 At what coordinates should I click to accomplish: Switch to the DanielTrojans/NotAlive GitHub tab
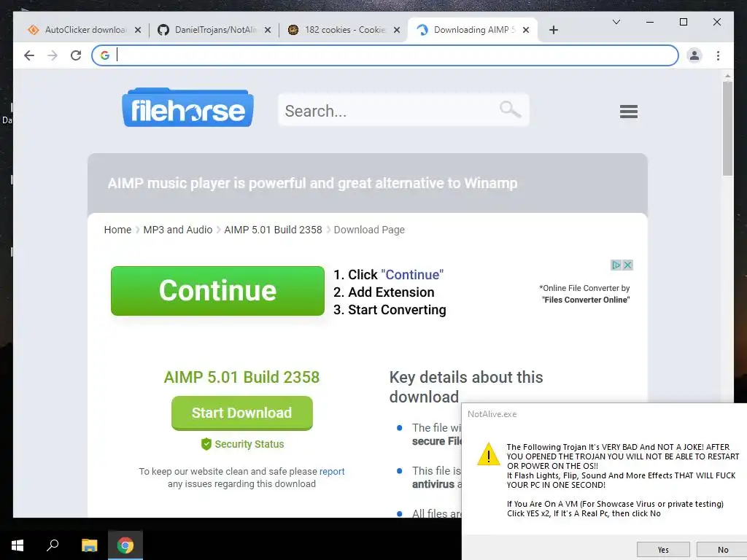pyautogui.click(x=215, y=30)
